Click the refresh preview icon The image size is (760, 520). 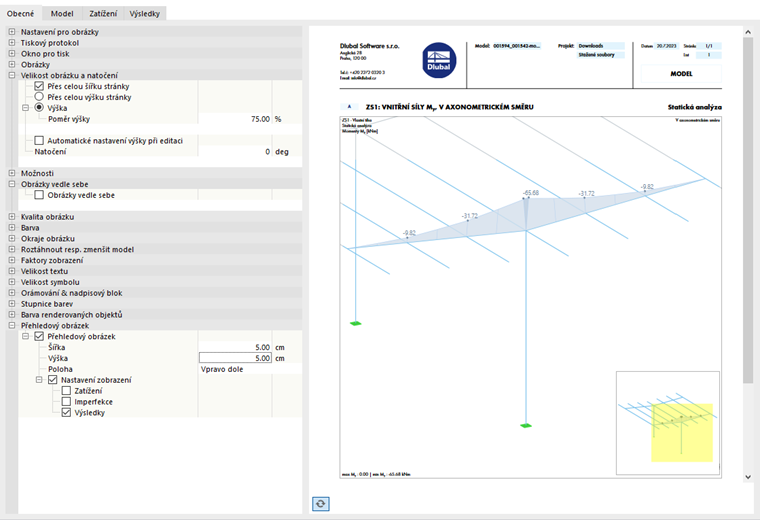coord(320,504)
